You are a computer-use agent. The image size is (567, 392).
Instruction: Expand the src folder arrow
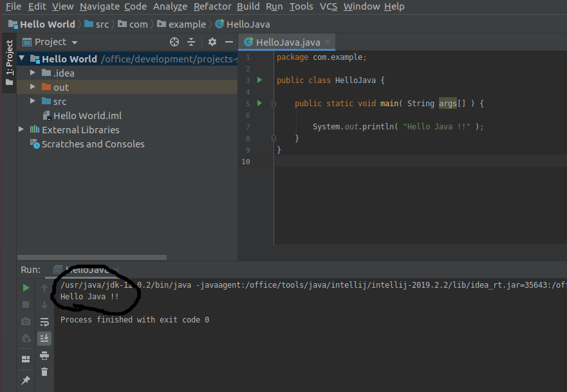tap(33, 101)
